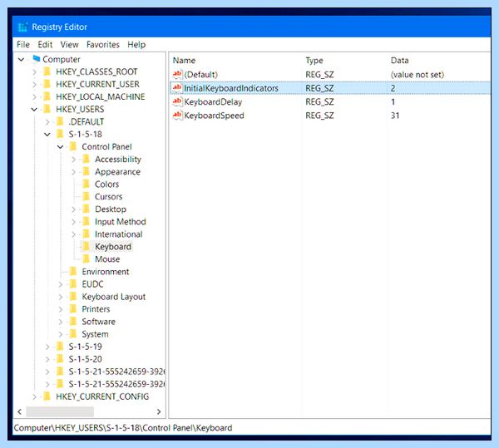
Task: Click the tree scrollbar right arrow
Action: (x=159, y=411)
